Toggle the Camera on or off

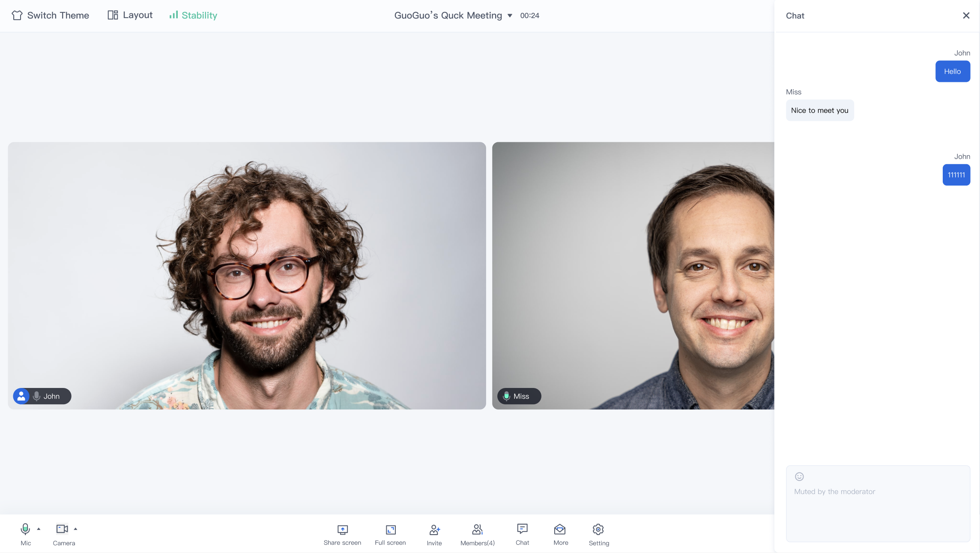coord(62,530)
